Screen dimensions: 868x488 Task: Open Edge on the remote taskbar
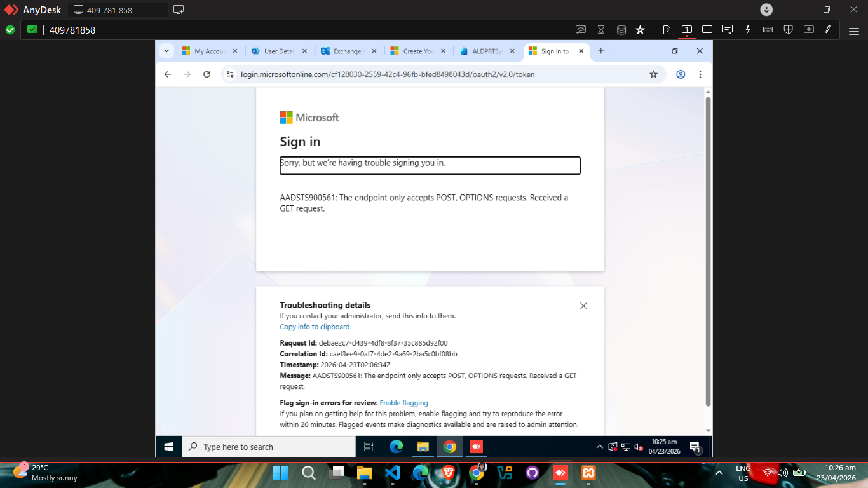397,447
